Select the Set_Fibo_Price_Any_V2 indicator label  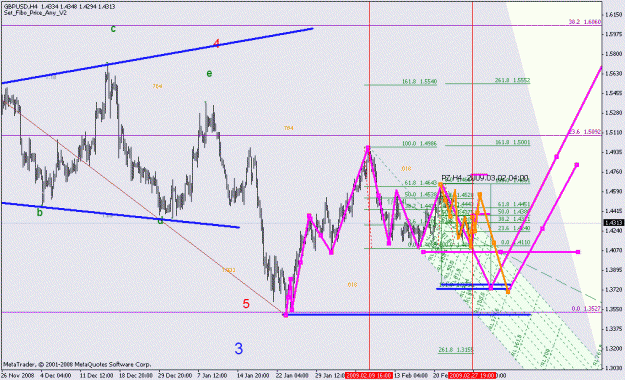click(x=35, y=13)
